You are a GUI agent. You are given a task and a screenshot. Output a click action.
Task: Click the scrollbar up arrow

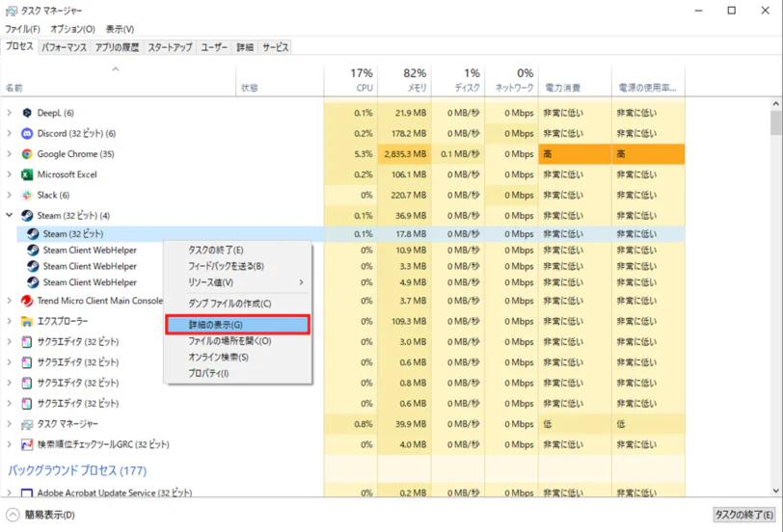pos(775,104)
